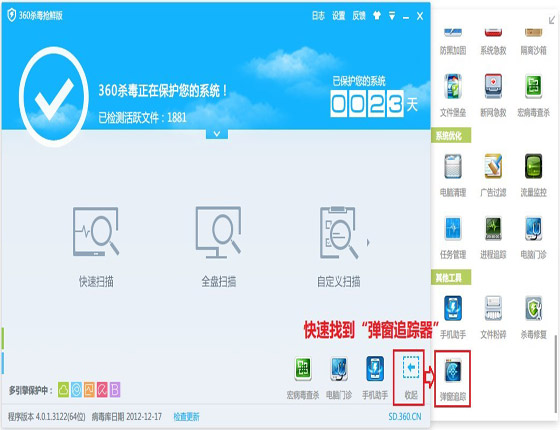The width and height of the screenshot is (560, 430).
Task: Show more scan options arrow
Action: [x=368, y=242]
